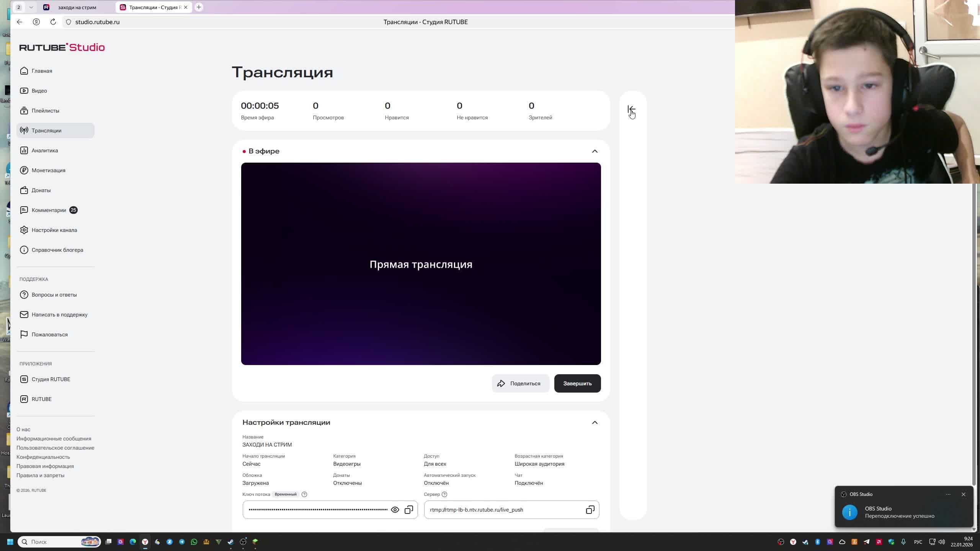End the stream with Завершить

(577, 383)
